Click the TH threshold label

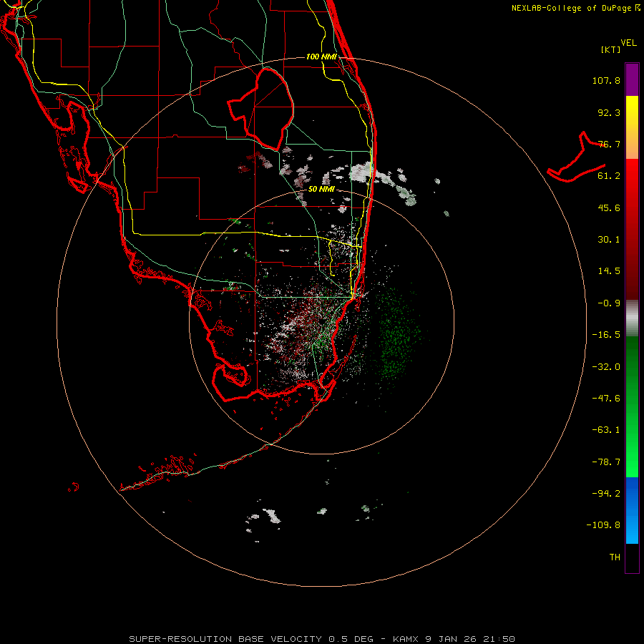coord(615,557)
